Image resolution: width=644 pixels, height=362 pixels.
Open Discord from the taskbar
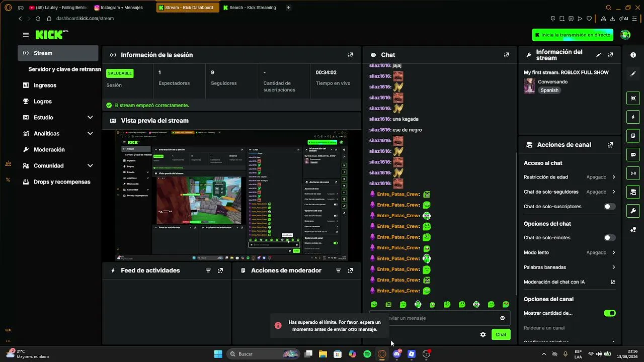(397, 354)
